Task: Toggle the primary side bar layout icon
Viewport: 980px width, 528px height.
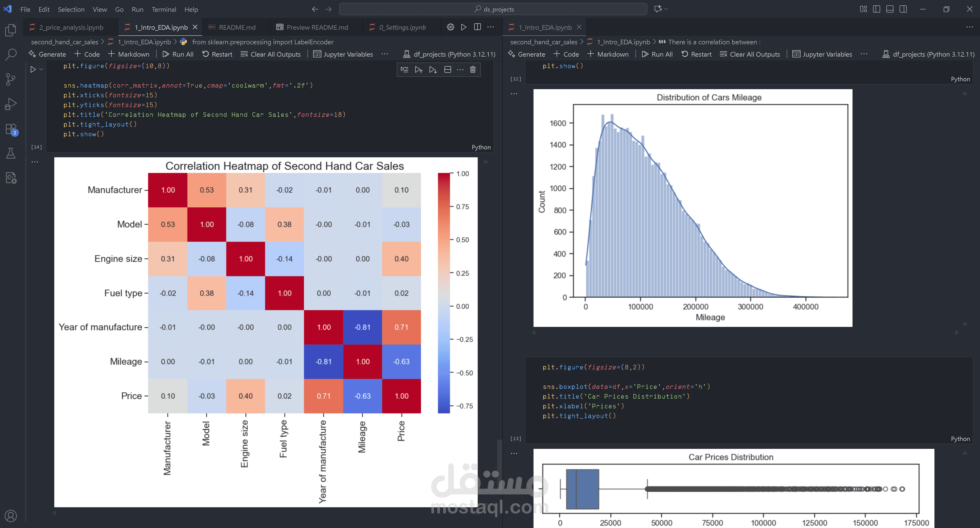Action: point(877,9)
